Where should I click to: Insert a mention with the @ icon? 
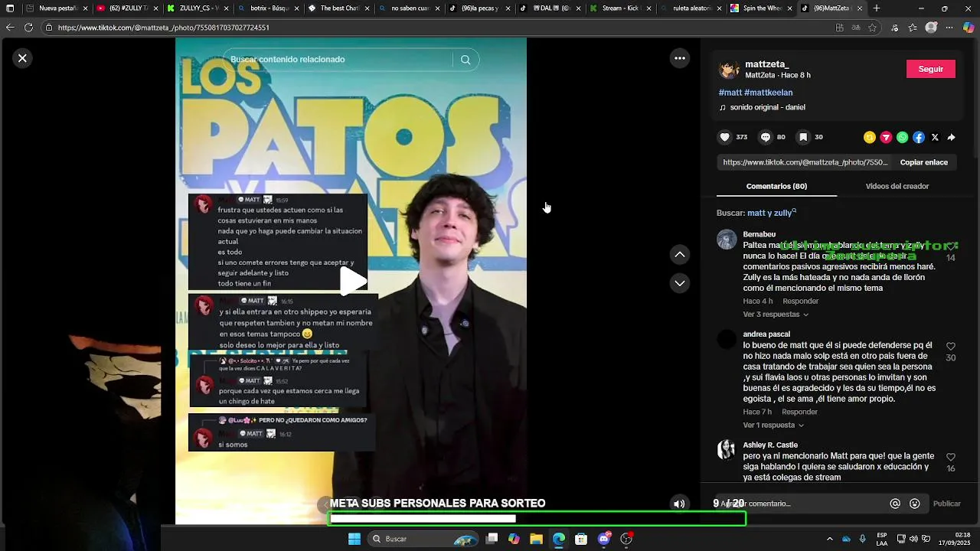point(895,504)
